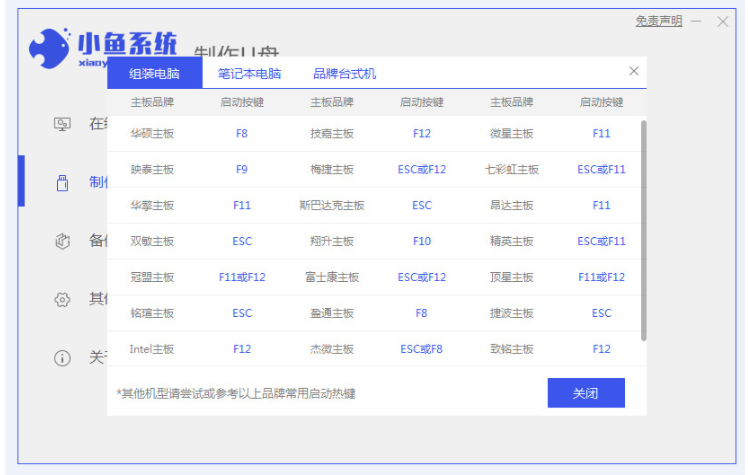748x475 pixels.
Task: Select the 技嘉主板 cell
Action: click(x=332, y=133)
